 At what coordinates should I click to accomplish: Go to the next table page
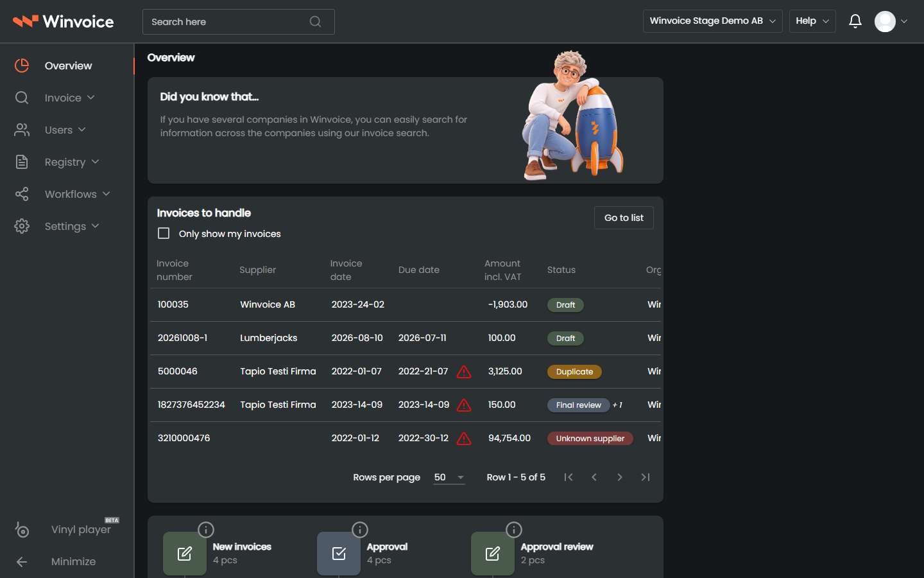[x=620, y=477]
